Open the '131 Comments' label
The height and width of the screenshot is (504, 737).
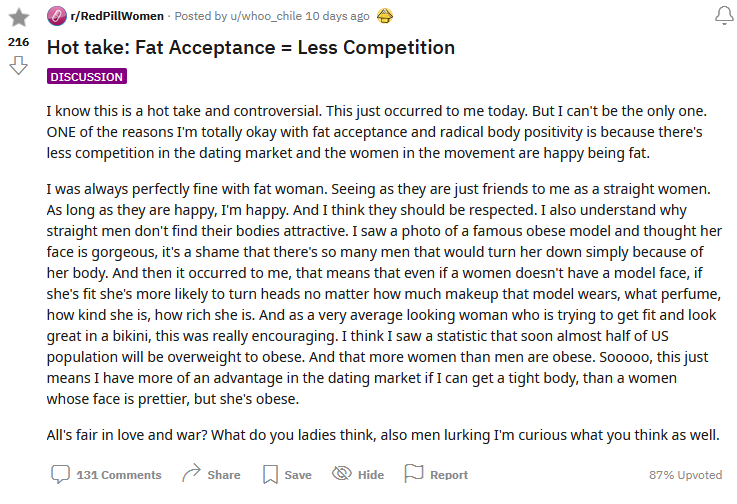(x=119, y=475)
